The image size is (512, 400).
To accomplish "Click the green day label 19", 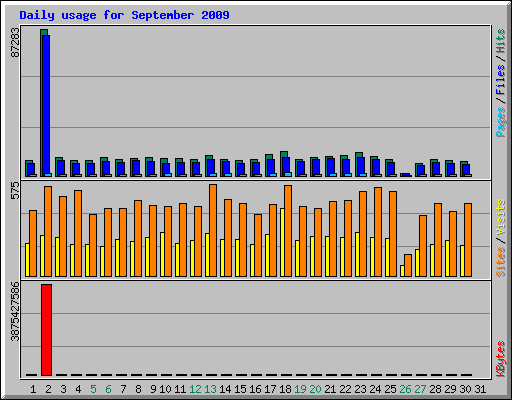I will click(x=300, y=389).
